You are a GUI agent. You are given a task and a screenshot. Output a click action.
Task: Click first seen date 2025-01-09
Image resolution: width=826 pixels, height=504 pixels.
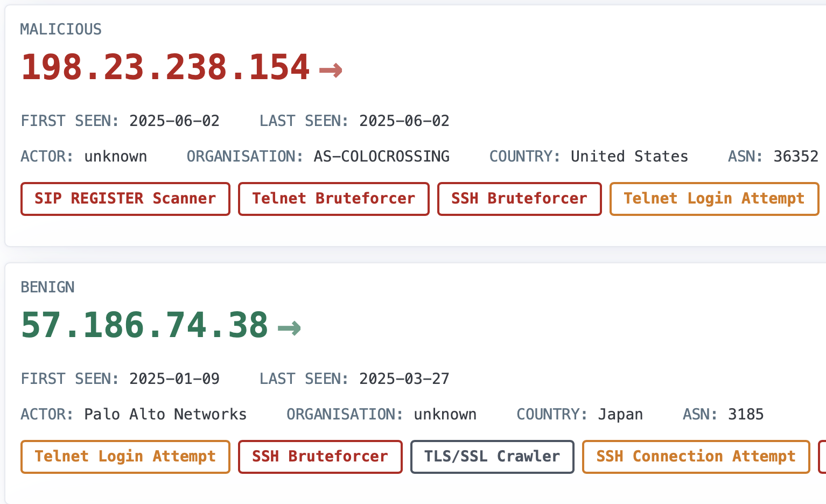click(x=174, y=379)
